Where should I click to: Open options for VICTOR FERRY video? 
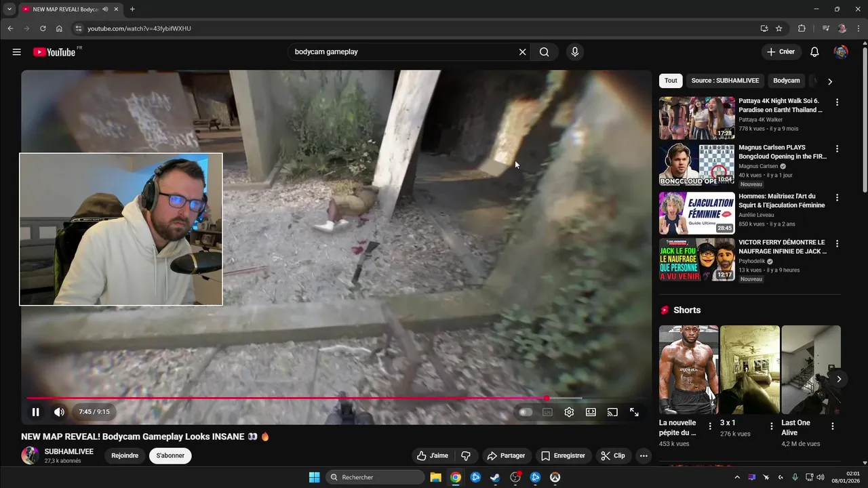837,243
